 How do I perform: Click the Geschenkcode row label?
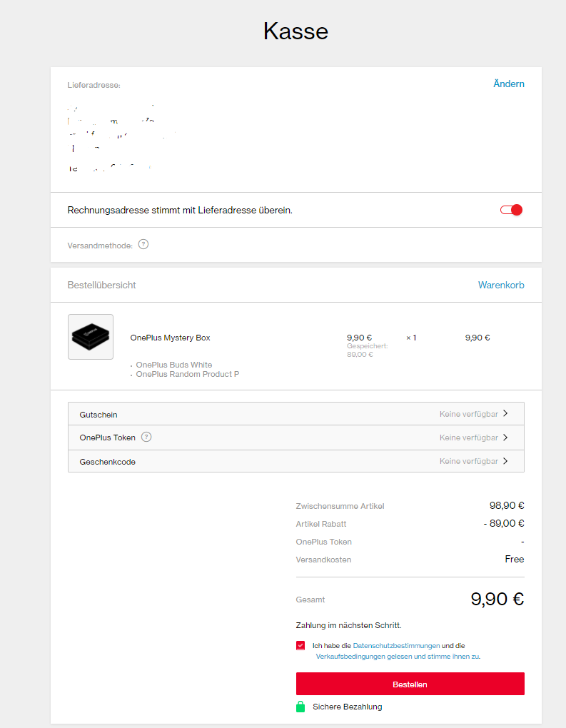(107, 462)
